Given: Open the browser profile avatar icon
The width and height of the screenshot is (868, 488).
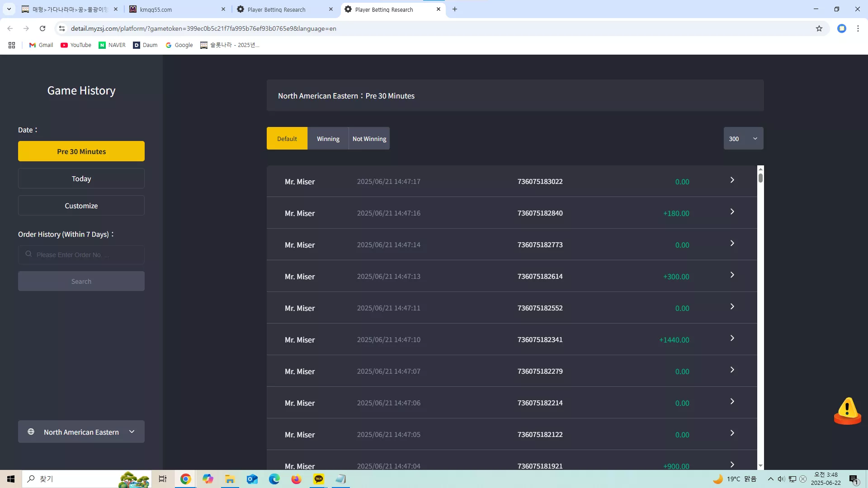Looking at the screenshot, I should (x=842, y=28).
